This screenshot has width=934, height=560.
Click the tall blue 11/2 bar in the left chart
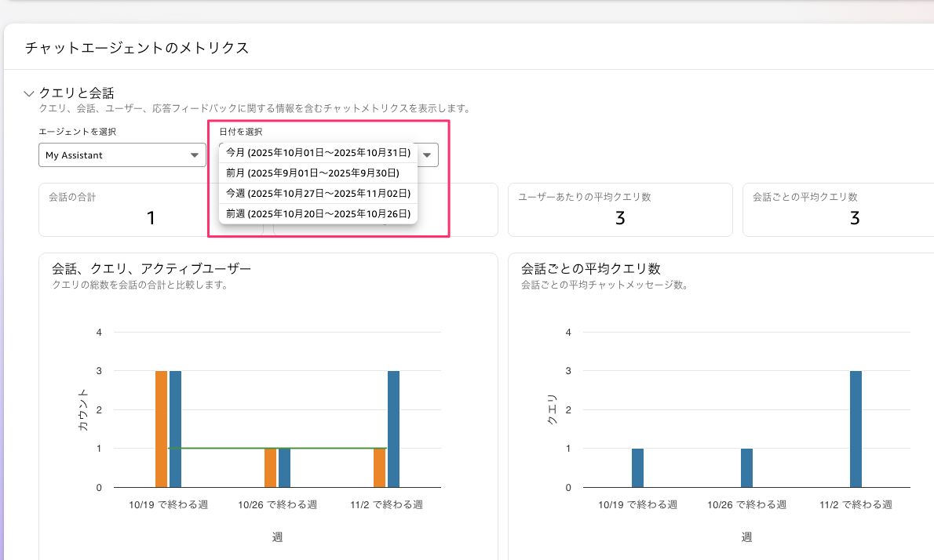(393, 429)
